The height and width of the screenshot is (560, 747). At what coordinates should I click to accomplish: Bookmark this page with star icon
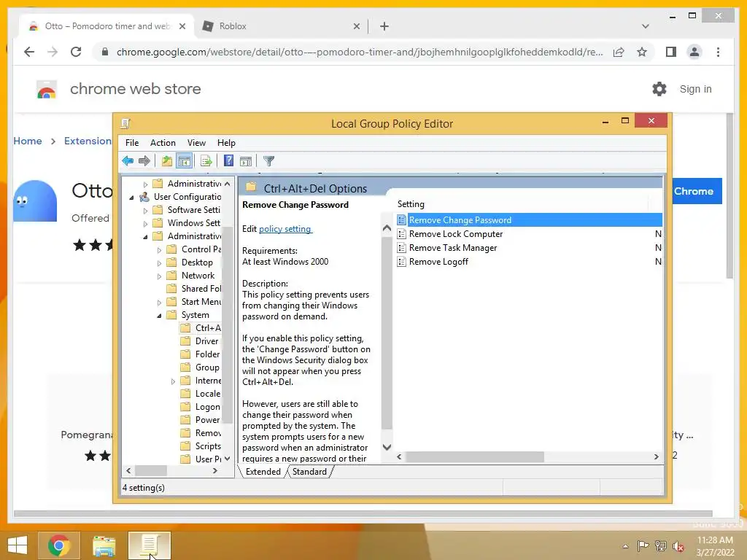[x=642, y=52]
